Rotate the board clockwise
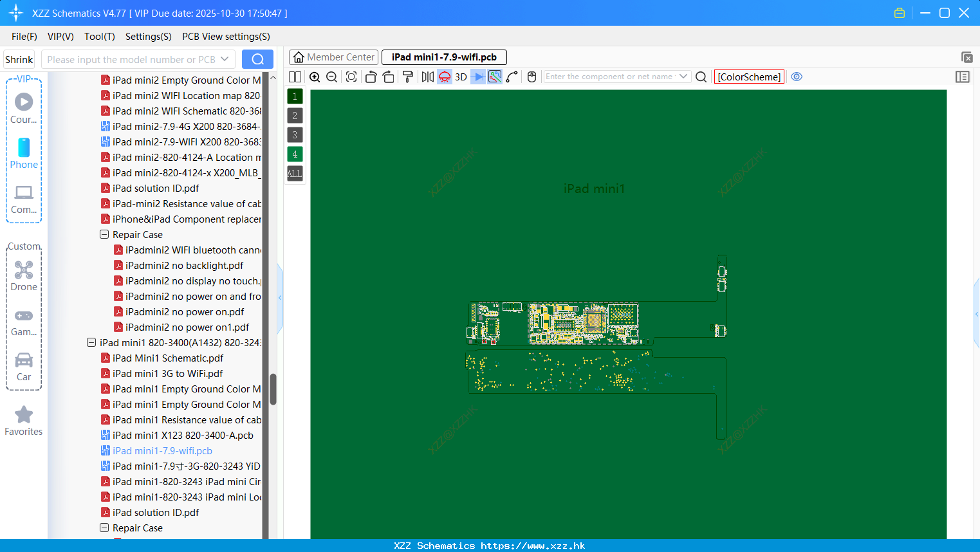Screen dimensions: 980x552 pyautogui.click(x=388, y=77)
